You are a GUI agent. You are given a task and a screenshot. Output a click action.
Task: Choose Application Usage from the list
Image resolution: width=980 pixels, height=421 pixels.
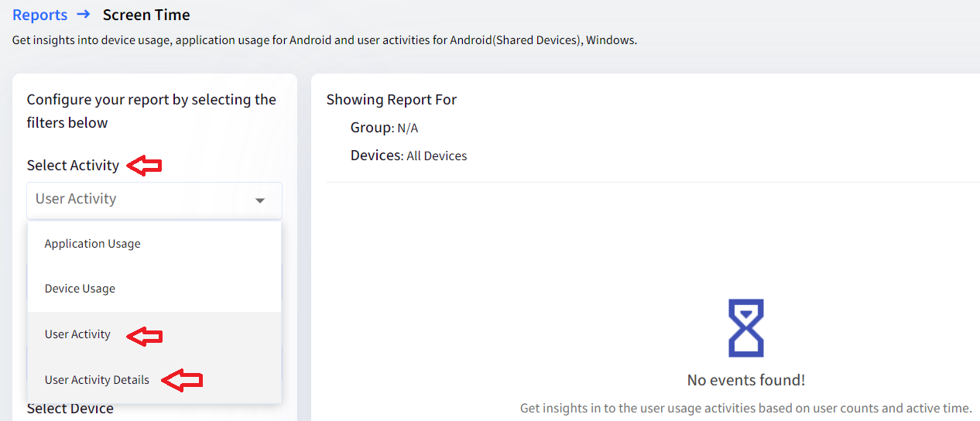point(93,244)
